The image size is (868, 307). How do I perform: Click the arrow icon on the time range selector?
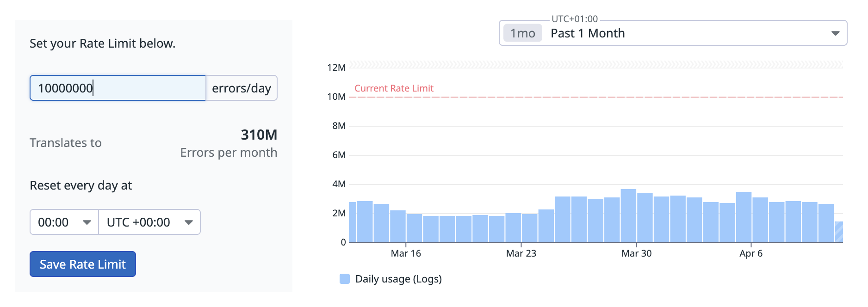[835, 33]
